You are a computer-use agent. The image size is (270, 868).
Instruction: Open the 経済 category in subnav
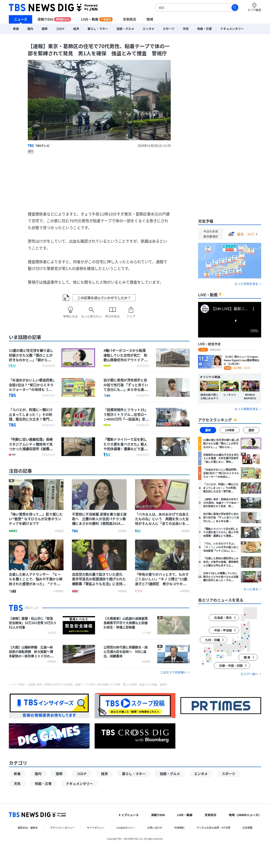coord(76,29)
